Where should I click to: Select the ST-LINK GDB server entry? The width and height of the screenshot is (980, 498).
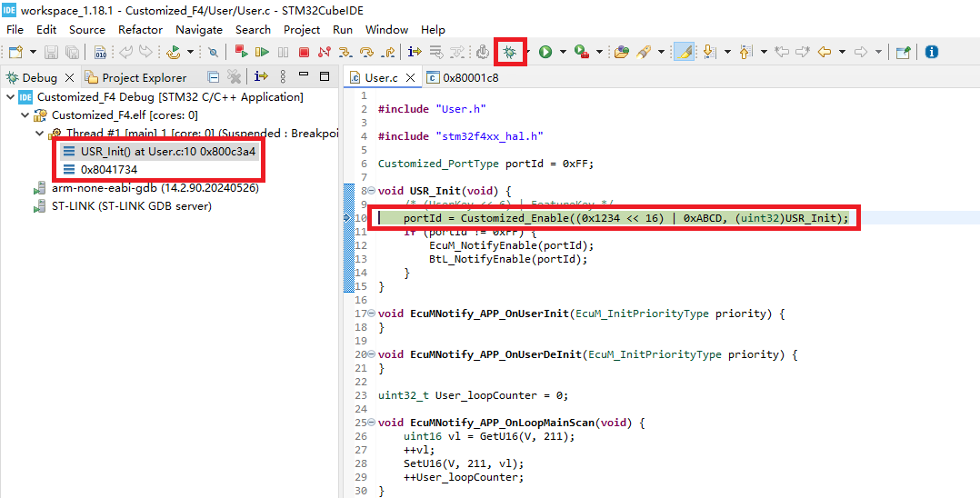[x=131, y=205]
